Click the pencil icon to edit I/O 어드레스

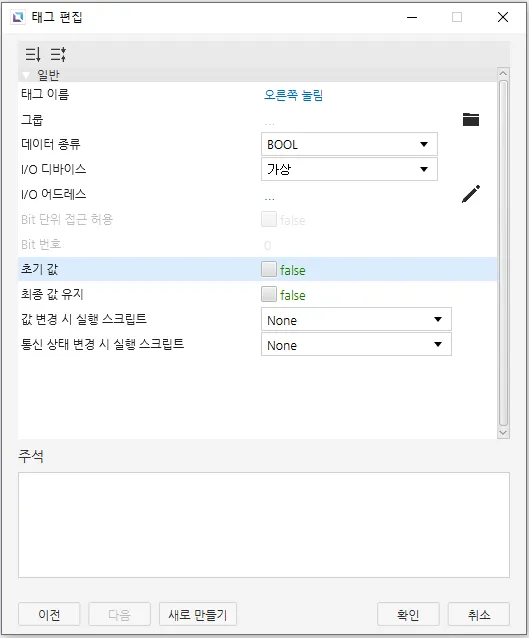471,194
